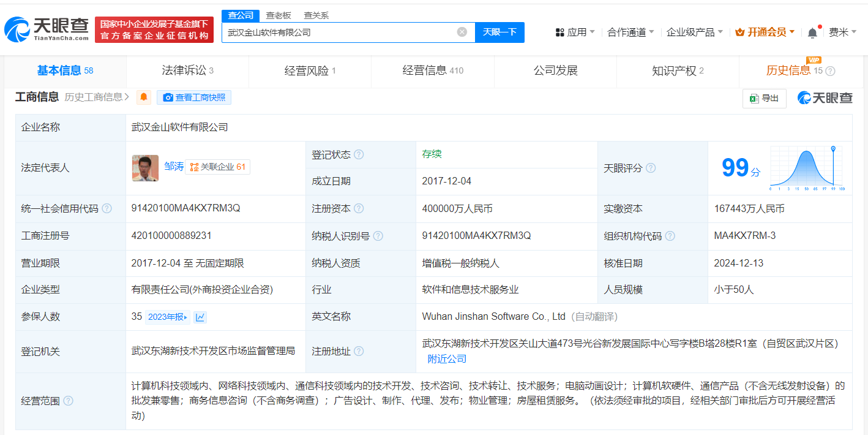Image resolution: width=868 pixels, height=435 pixels.
Task: Open the 企业级产品 dropdown
Action: [x=694, y=32]
